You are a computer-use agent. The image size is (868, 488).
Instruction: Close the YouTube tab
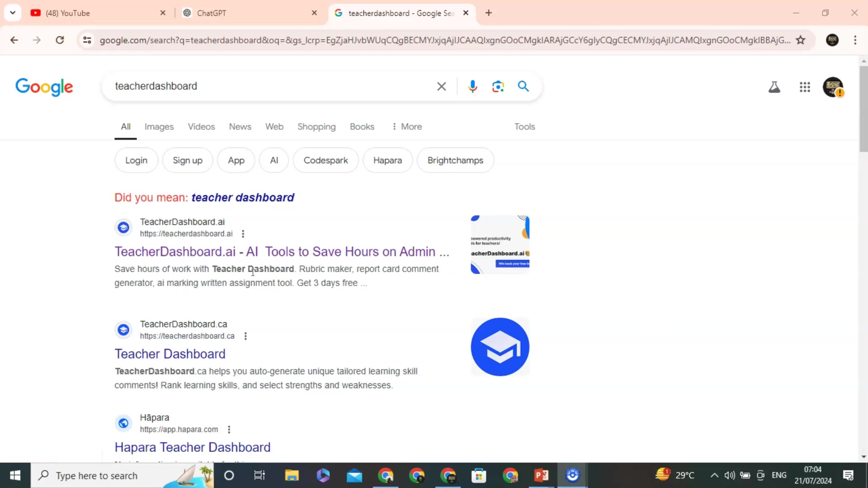(163, 13)
